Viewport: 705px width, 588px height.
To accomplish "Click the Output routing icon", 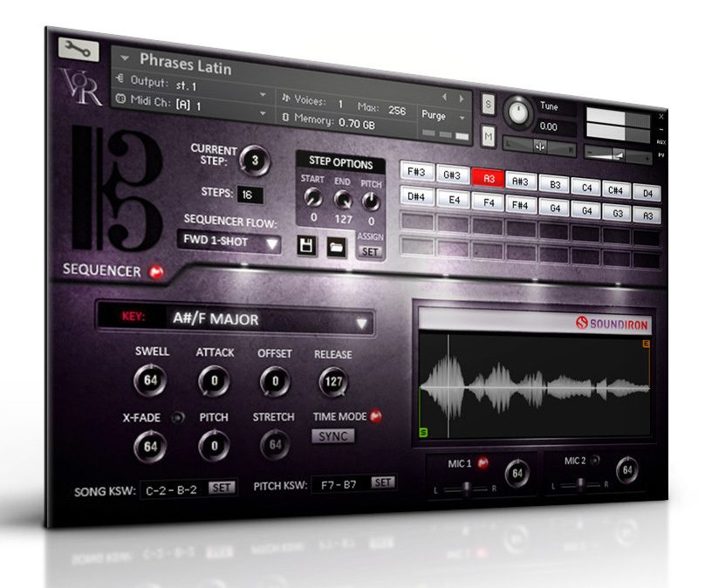I will (120, 79).
